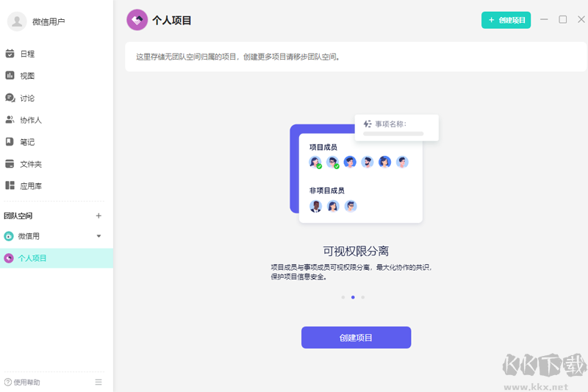Open the 视图 view section
The width and height of the screenshot is (588, 392).
click(x=21, y=76)
